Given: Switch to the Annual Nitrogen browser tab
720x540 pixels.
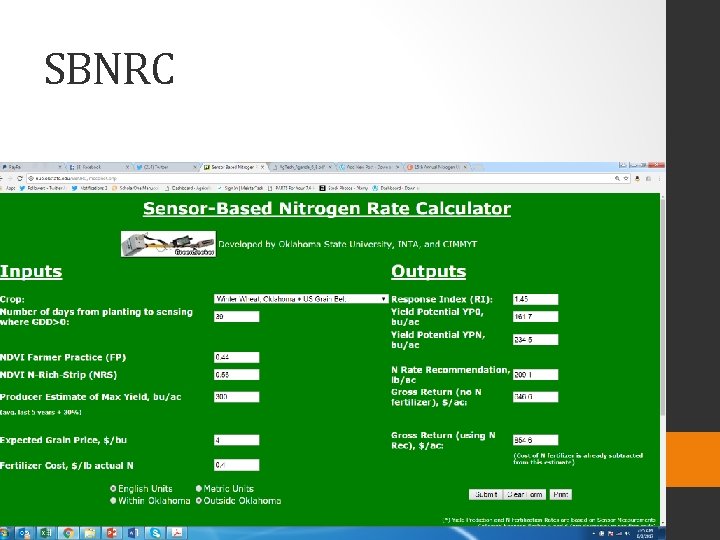Looking at the screenshot, I should (436, 167).
